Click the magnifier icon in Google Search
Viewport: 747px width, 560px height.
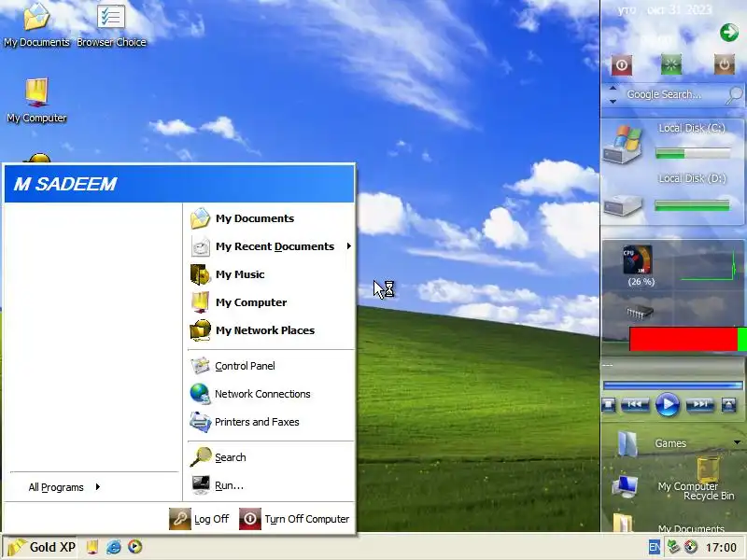click(735, 95)
